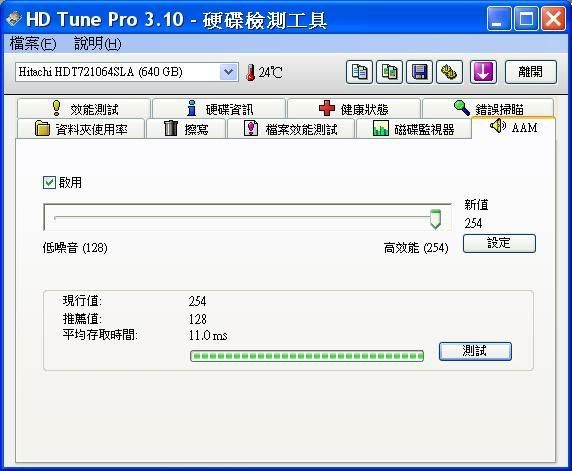This screenshot has height=471, width=572.
Task: Click the copy screenshot to clipboard icon
Action: (x=389, y=72)
